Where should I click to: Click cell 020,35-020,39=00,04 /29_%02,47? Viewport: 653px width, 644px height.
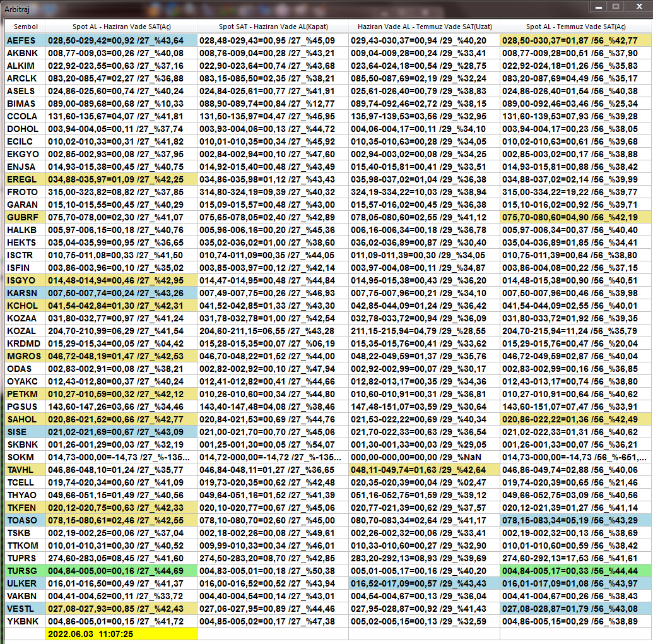click(x=425, y=483)
